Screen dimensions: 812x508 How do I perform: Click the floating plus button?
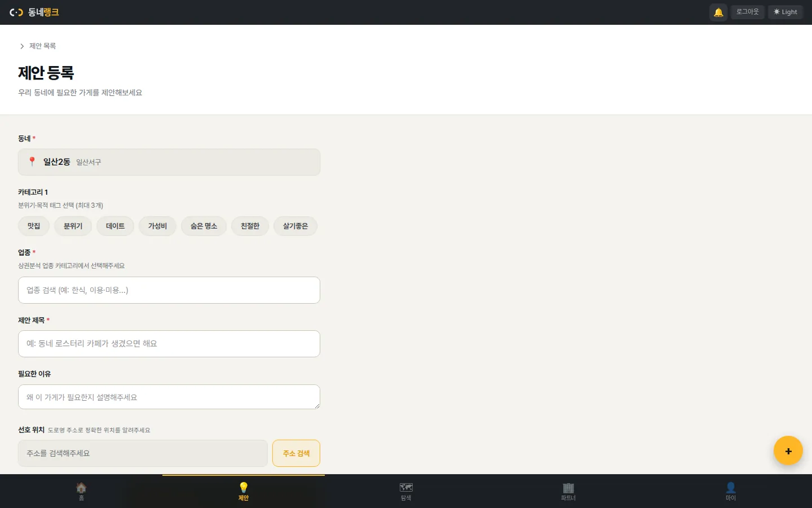tap(788, 450)
